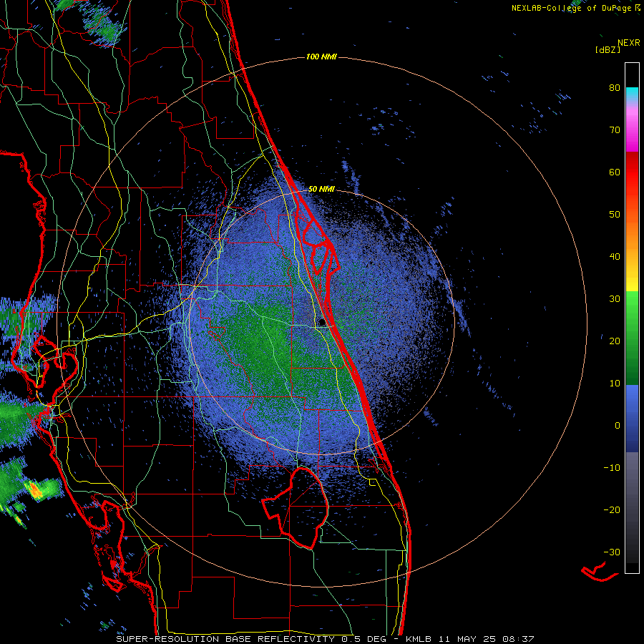Click the 50 NMI range ring label

tap(321, 190)
